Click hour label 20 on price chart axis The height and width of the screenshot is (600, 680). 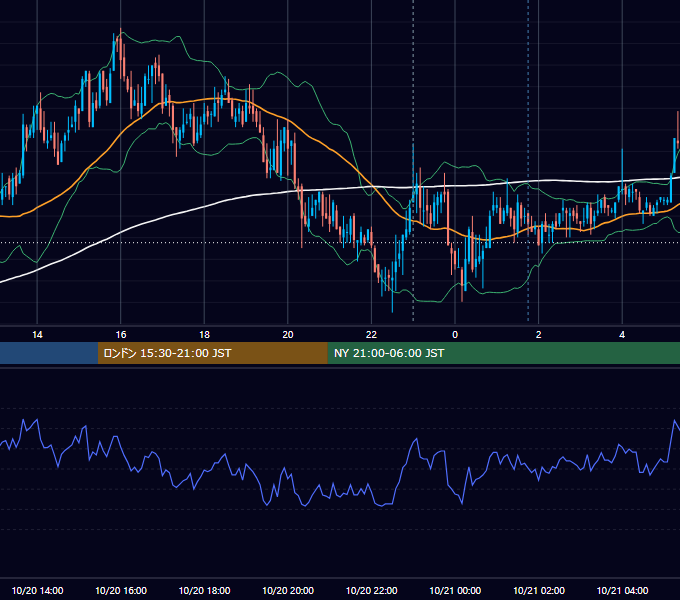(288, 335)
